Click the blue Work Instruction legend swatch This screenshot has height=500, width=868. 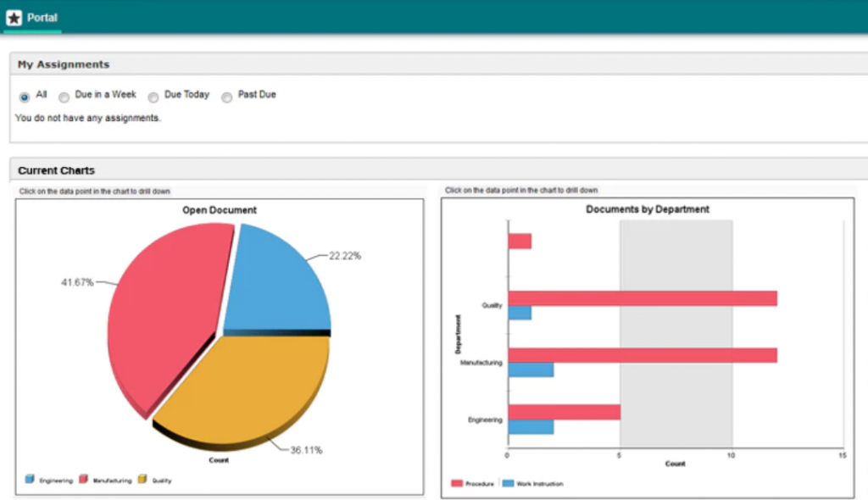(x=509, y=484)
